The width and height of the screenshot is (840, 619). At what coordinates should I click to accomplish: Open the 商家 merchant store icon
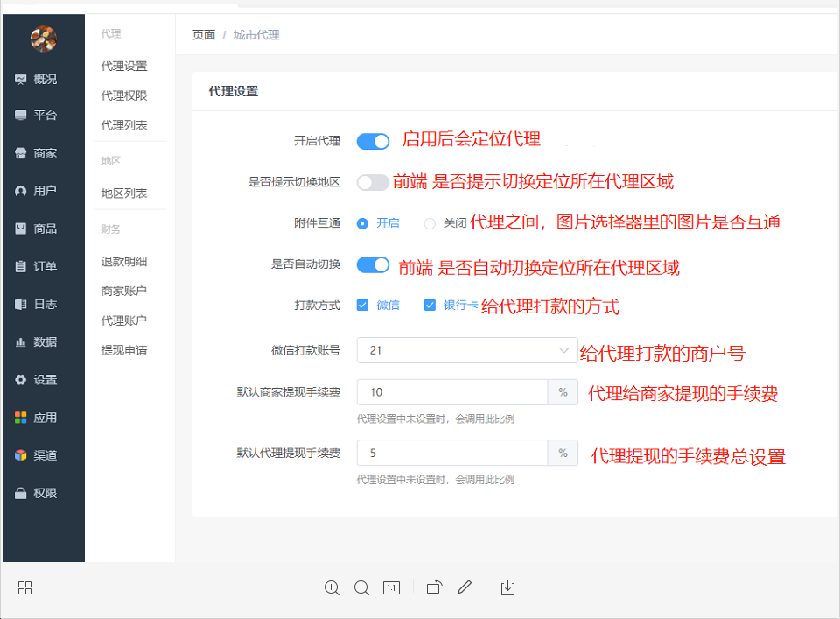(x=20, y=153)
